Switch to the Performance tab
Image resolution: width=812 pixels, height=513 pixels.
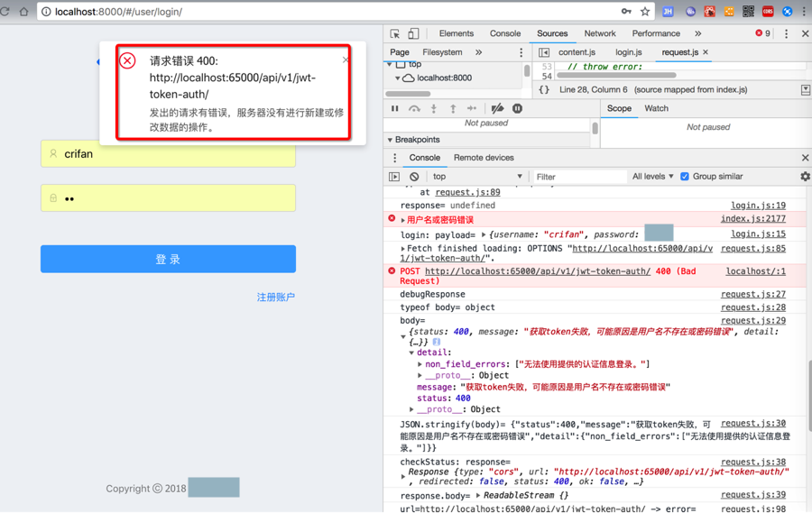656,33
